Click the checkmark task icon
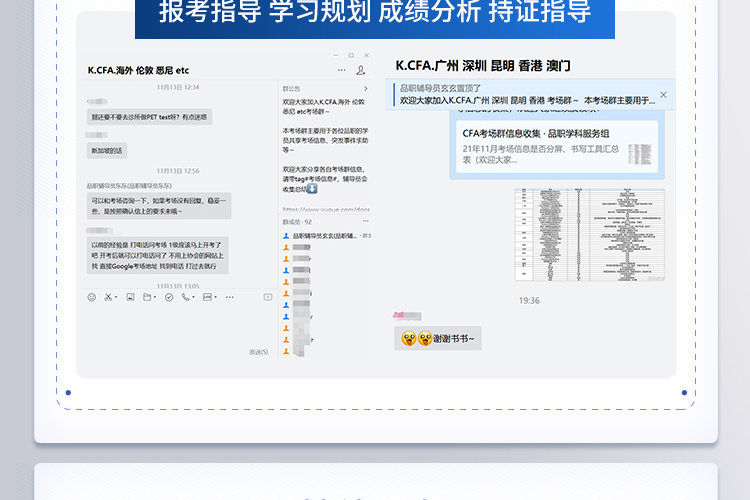The image size is (750, 500). [169, 297]
